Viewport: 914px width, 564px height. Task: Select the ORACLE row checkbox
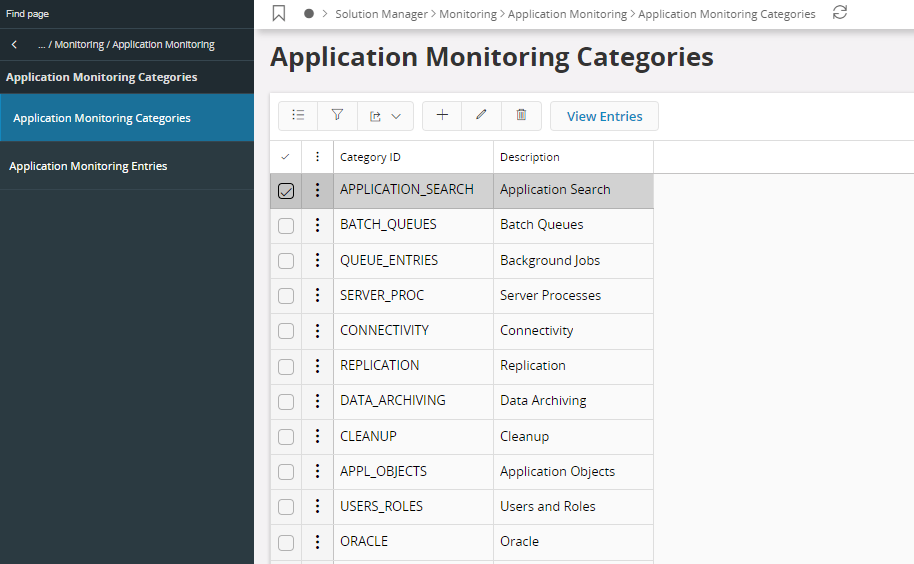click(286, 542)
